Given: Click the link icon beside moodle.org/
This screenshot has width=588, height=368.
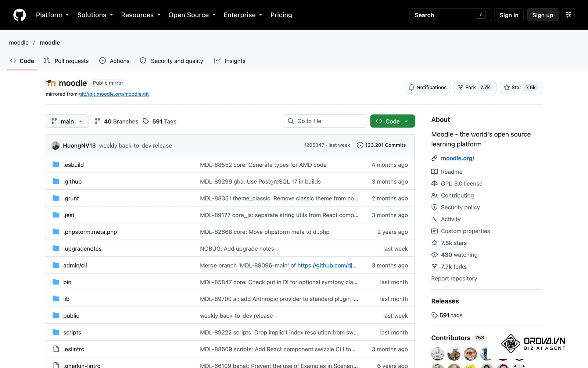Looking at the screenshot, I should point(434,158).
